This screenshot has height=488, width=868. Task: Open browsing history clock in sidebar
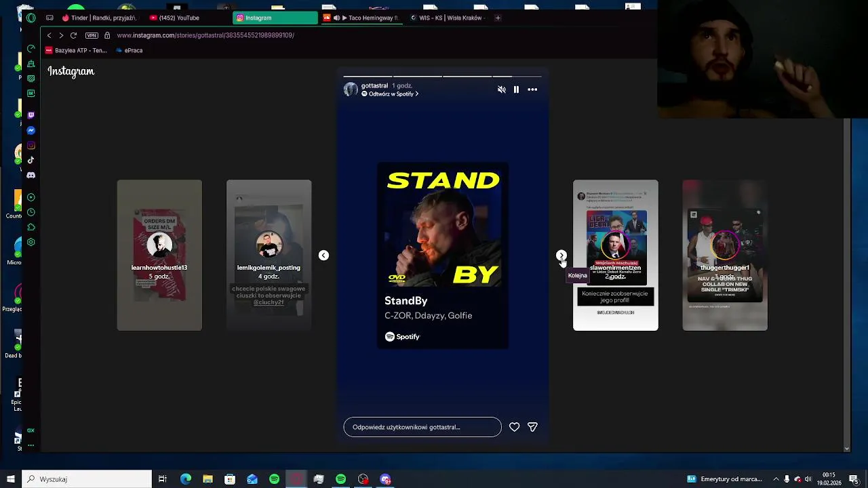(31, 212)
